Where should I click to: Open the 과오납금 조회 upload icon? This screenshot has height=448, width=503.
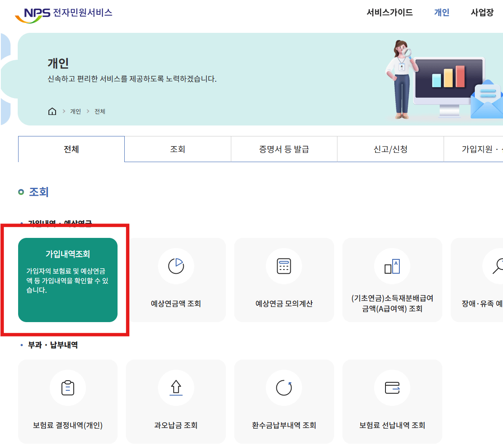[176, 388]
